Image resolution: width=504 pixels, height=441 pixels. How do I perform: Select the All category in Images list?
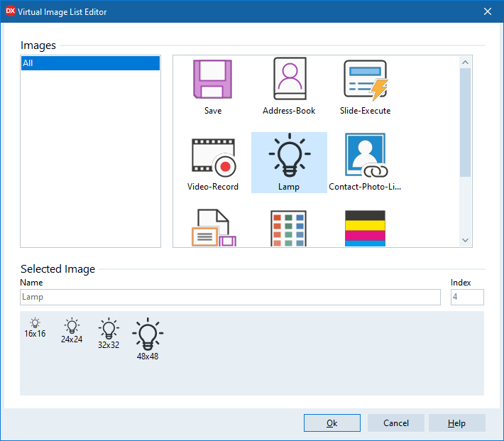90,63
